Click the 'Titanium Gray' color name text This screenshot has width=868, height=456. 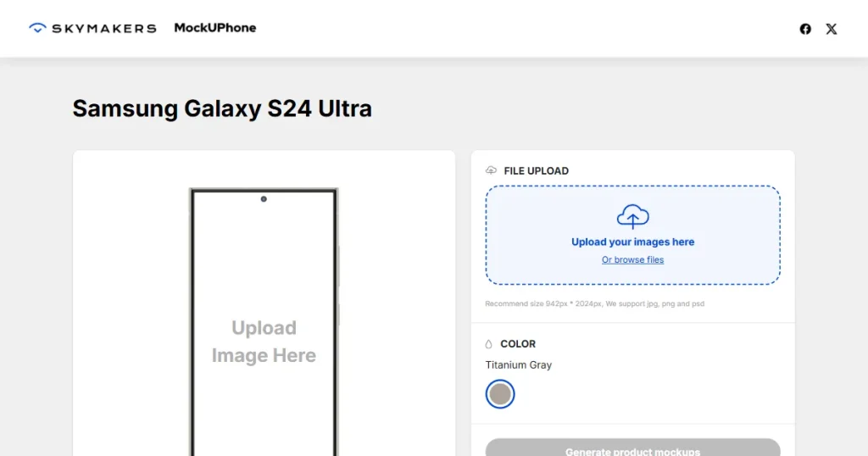click(x=519, y=365)
